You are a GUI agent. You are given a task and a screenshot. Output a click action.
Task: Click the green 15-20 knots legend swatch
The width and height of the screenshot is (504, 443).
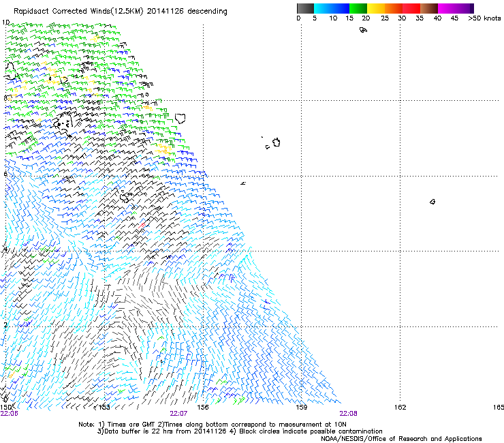coord(358,8)
